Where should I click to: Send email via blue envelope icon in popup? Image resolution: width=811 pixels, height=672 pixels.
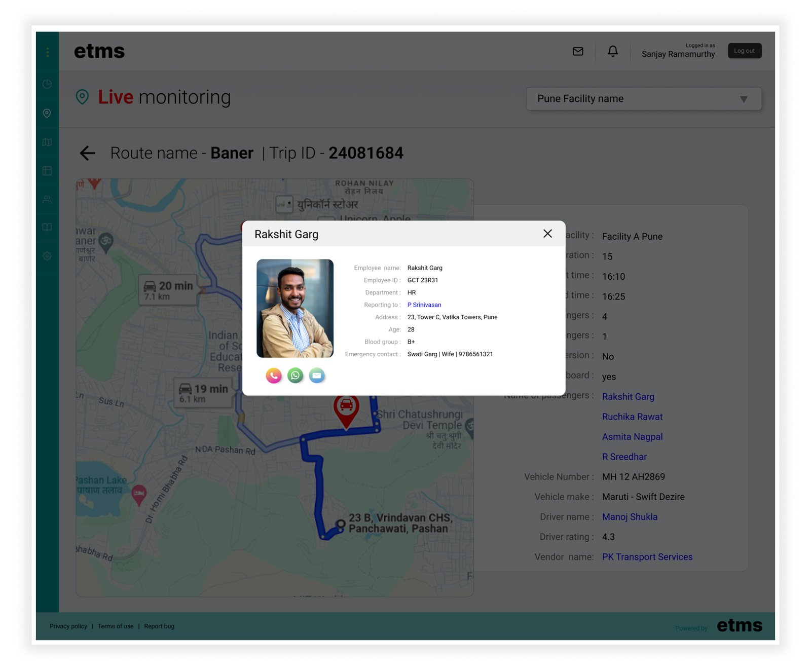(x=317, y=376)
